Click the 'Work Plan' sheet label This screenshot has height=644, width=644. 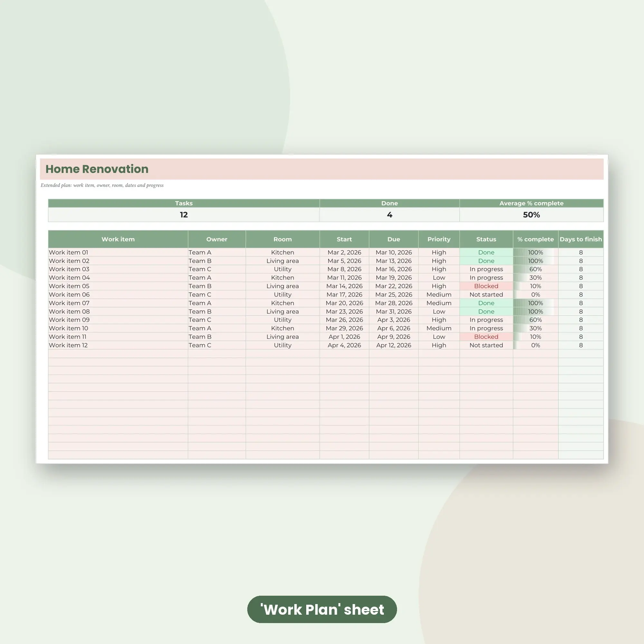(x=322, y=609)
